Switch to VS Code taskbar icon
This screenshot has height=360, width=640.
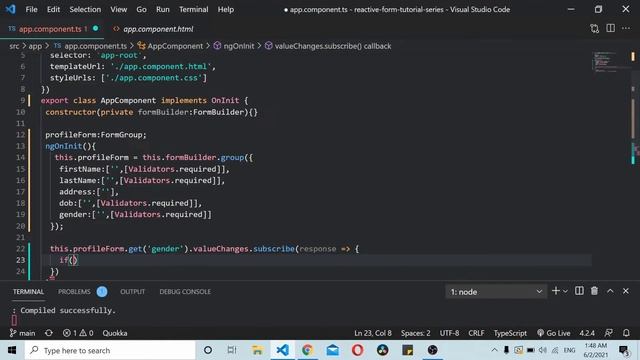282,350
